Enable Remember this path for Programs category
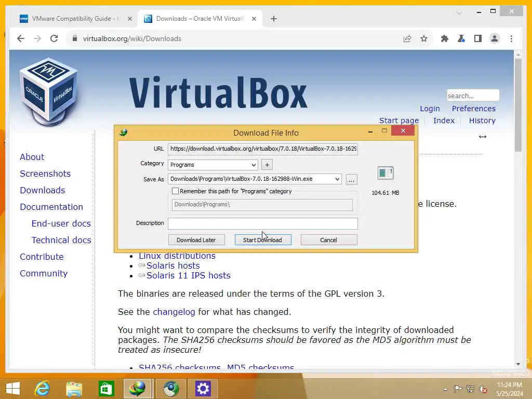 click(175, 191)
